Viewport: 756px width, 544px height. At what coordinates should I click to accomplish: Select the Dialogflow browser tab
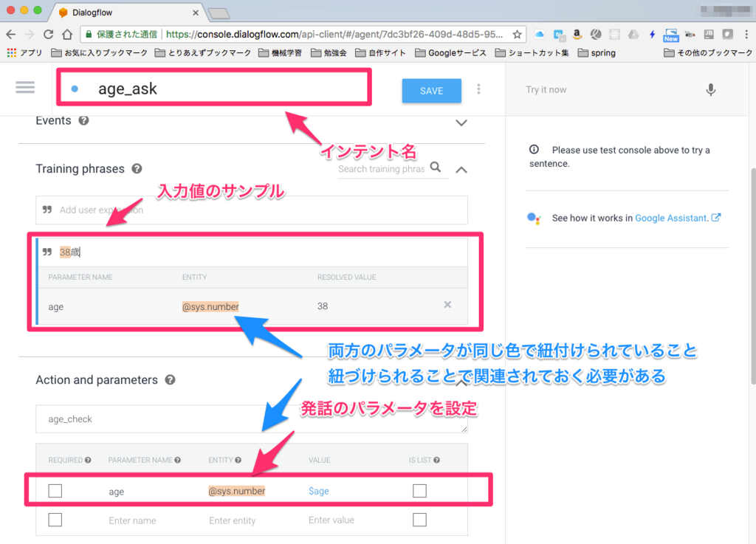click(x=128, y=13)
